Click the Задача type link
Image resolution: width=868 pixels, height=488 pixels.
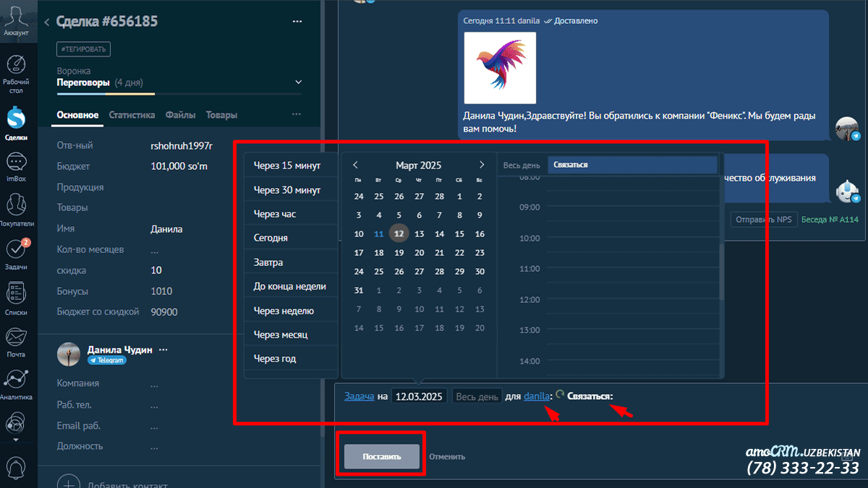point(359,396)
